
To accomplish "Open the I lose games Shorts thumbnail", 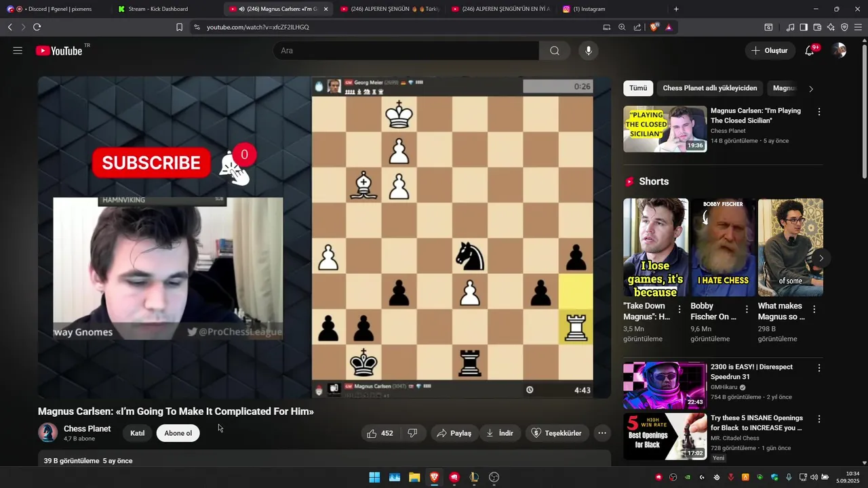I will (x=656, y=247).
